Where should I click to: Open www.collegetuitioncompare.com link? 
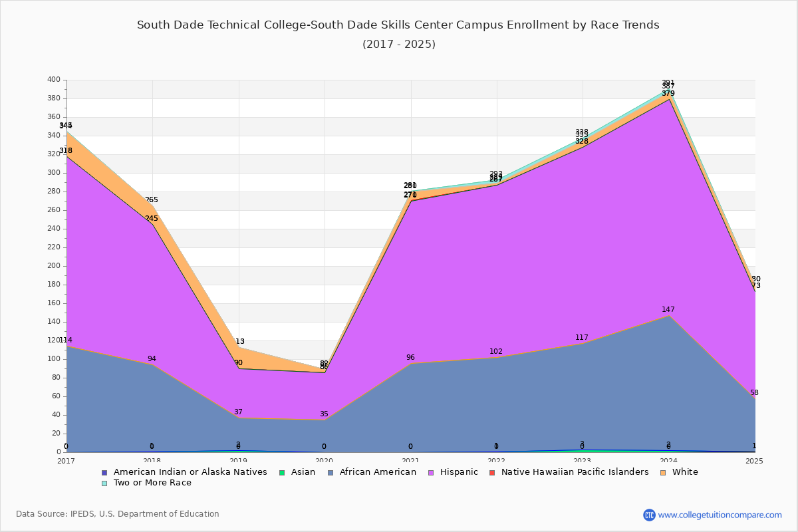[x=720, y=515]
